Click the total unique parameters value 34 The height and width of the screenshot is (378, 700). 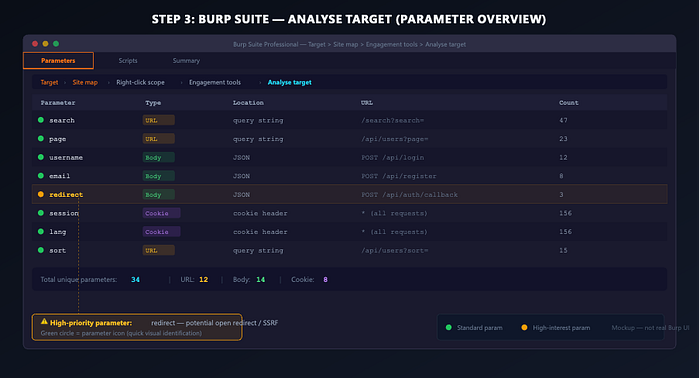[x=135, y=279]
